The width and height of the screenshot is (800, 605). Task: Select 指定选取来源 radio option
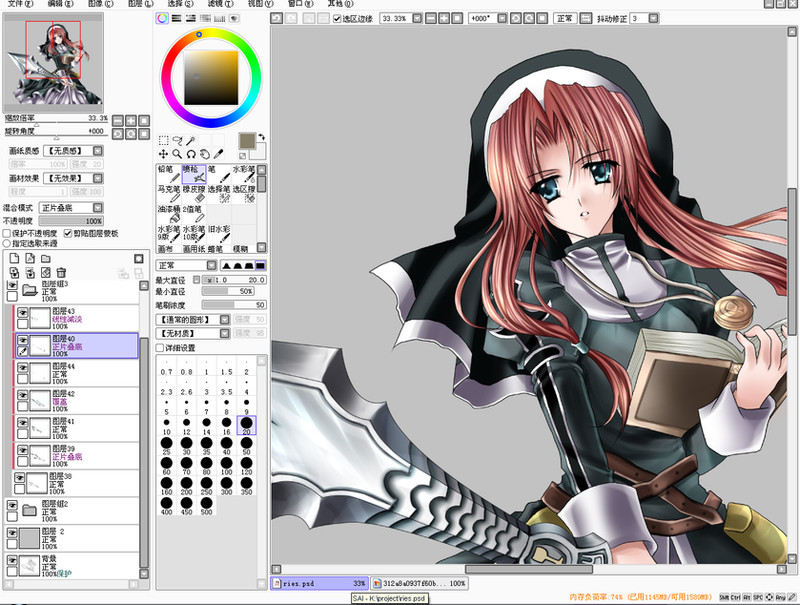coord(7,243)
